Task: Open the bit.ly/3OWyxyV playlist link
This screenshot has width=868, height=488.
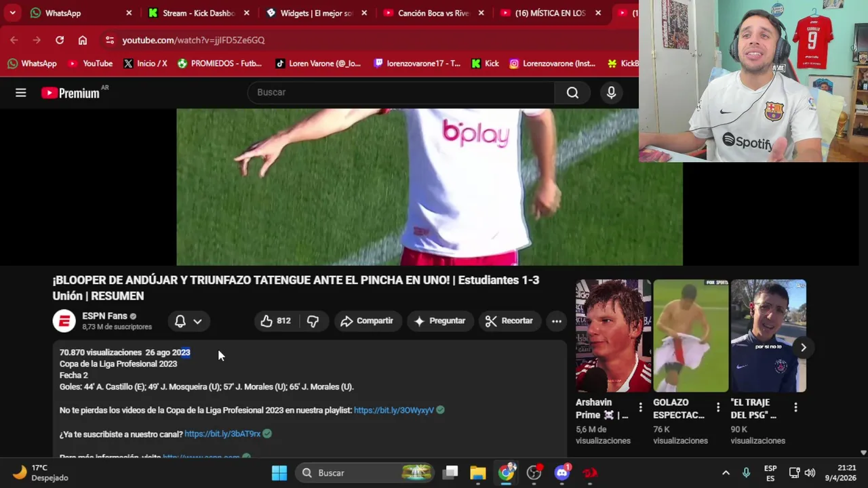Action: [x=393, y=410]
